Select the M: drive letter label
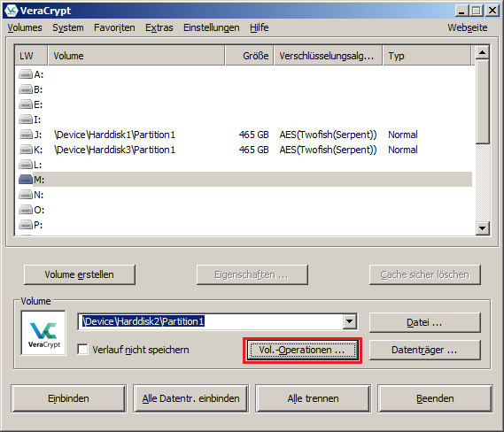The image size is (504, 432). tap(39, 180)
